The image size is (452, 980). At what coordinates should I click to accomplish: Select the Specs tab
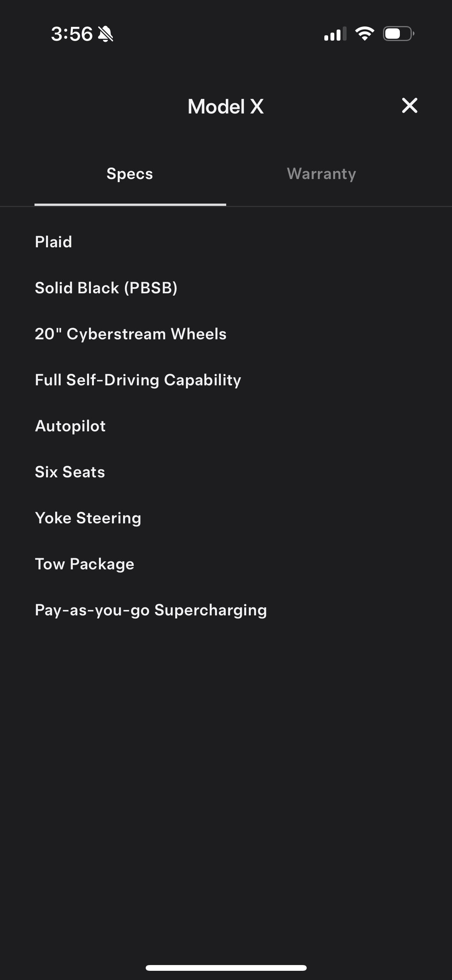[130, 174]
